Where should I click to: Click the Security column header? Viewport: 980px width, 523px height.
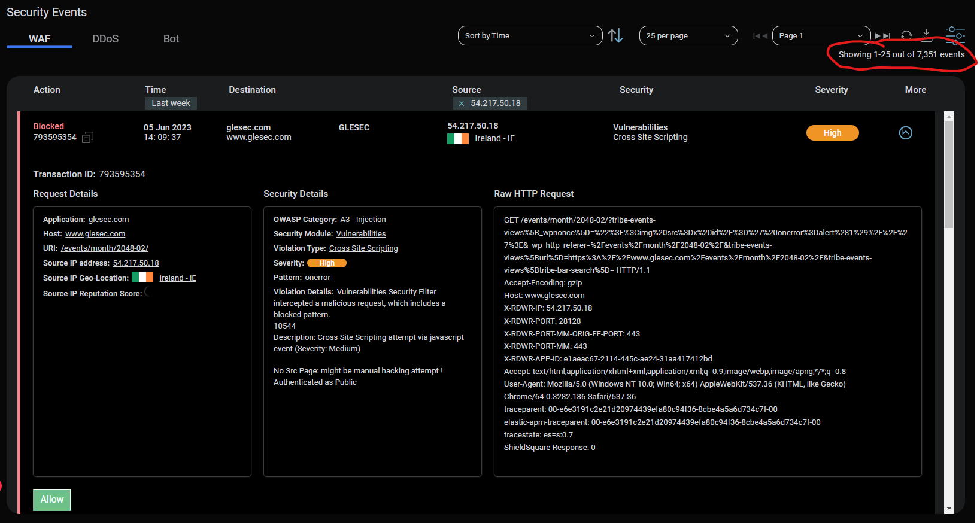(x=636, y=90)
